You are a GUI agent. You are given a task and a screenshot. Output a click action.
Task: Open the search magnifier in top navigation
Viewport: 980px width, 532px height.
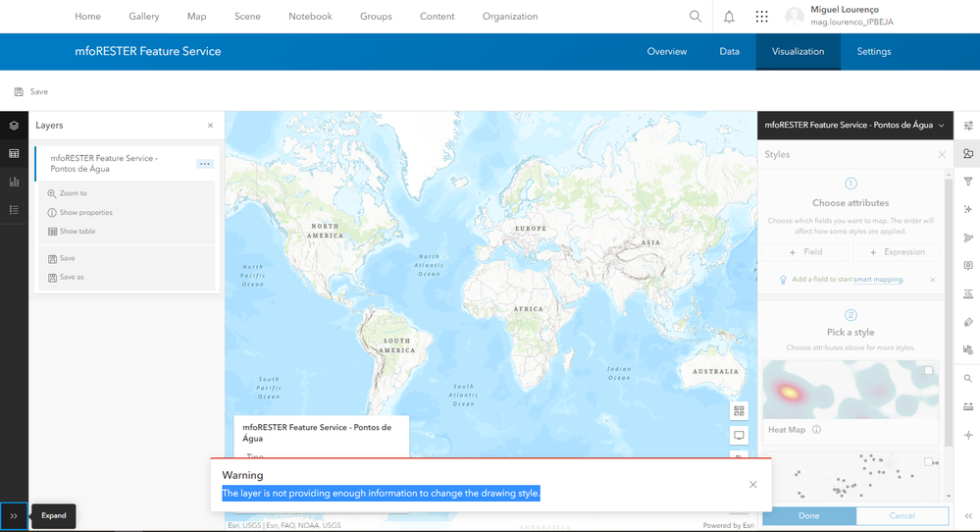pyautogui.click(x=695, y=17)
